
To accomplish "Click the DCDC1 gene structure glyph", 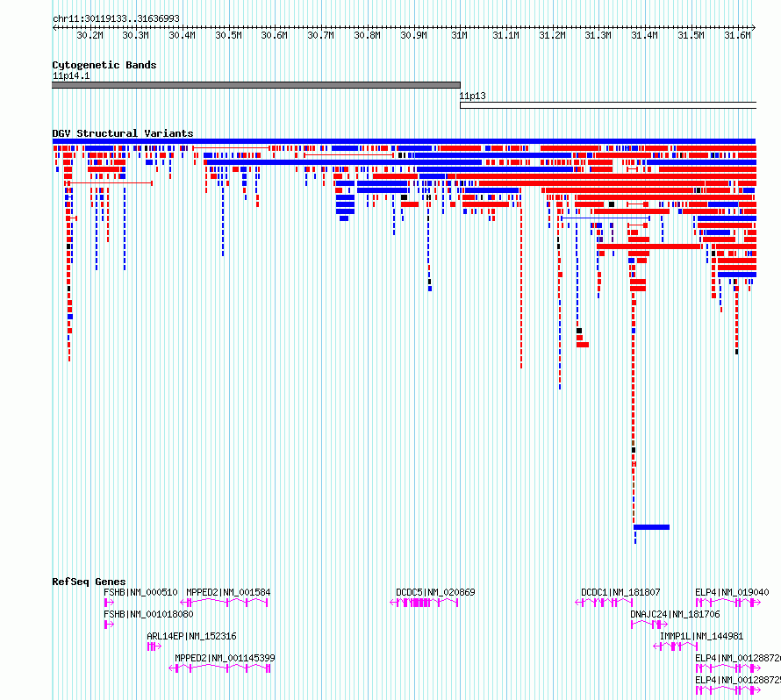I will tap(604, 603).
